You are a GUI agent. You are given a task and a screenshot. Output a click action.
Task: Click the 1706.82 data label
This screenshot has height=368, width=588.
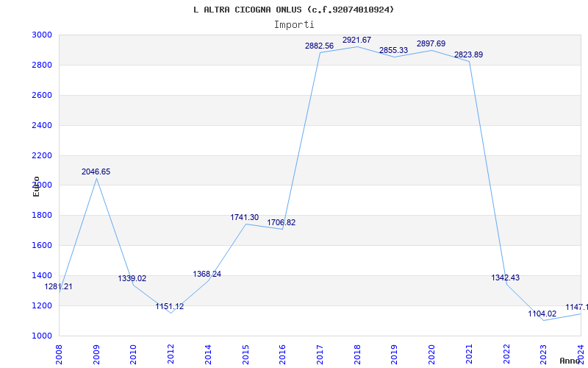(x=282, y=223)
